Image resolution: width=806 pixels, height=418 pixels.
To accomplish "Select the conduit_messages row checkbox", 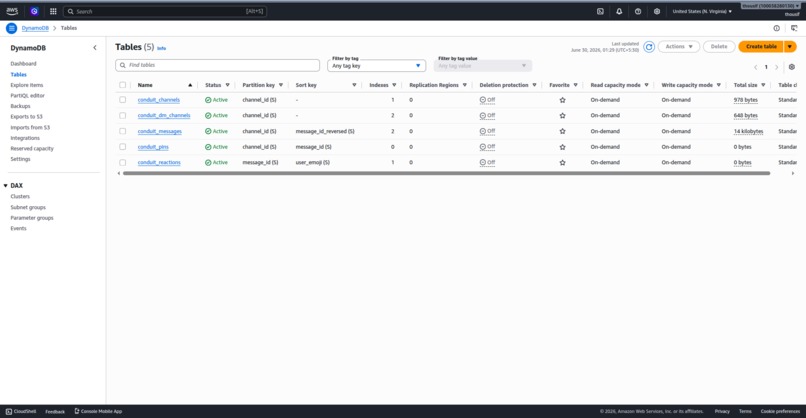I will point(122,131).
